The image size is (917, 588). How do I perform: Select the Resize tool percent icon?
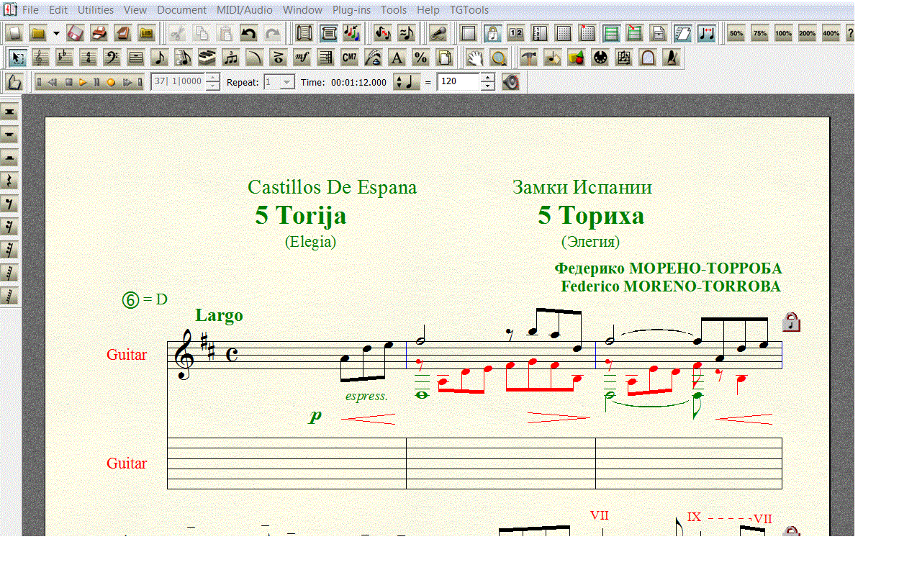point(420,58)
